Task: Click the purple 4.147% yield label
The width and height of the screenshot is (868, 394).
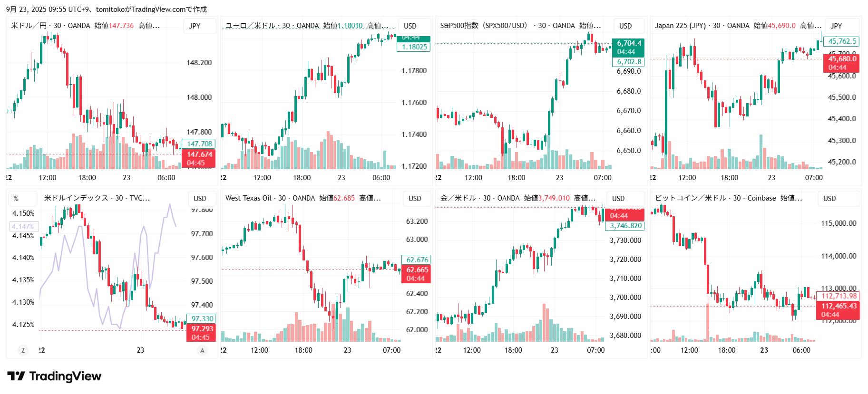Action: click(x=23, y=227)
